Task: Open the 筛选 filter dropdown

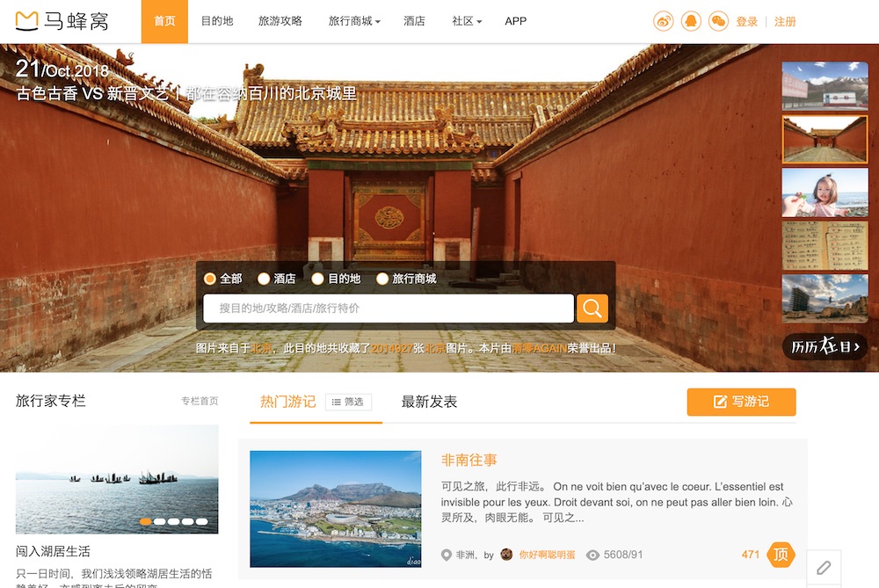Action: 348,402
